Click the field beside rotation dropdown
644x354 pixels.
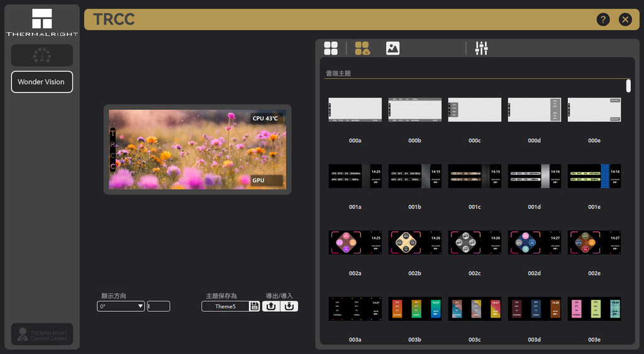point(158,306)
